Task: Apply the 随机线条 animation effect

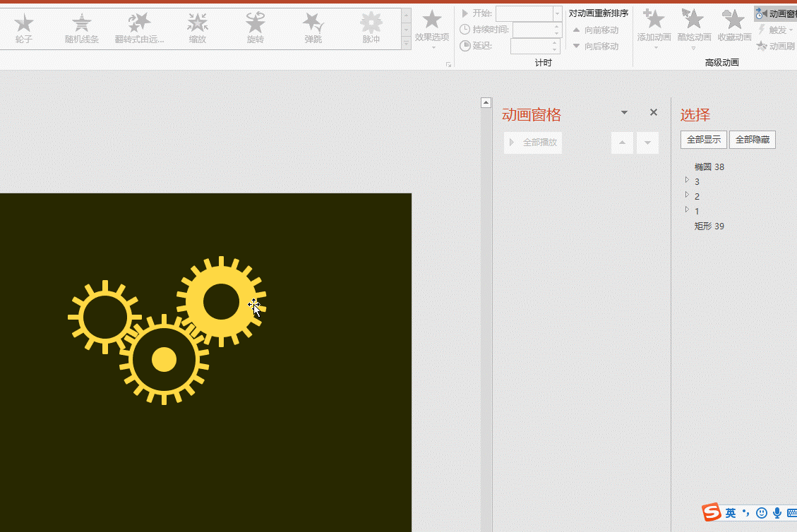Action: click(x=82, y=28)
